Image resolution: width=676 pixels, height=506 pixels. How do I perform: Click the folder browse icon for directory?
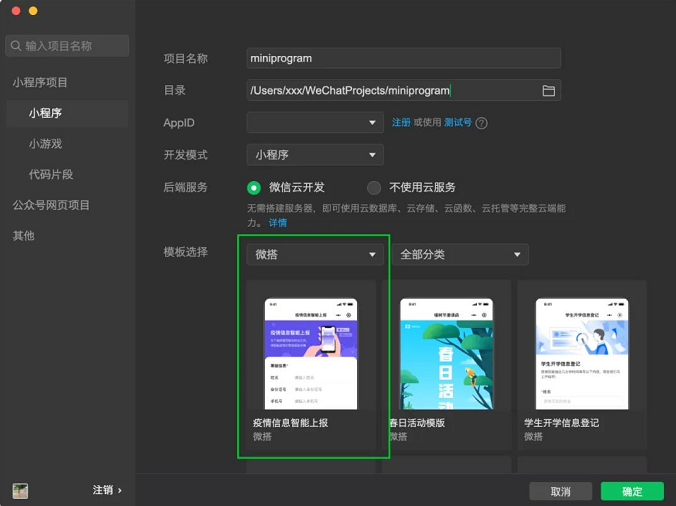(x=548, y=91)
